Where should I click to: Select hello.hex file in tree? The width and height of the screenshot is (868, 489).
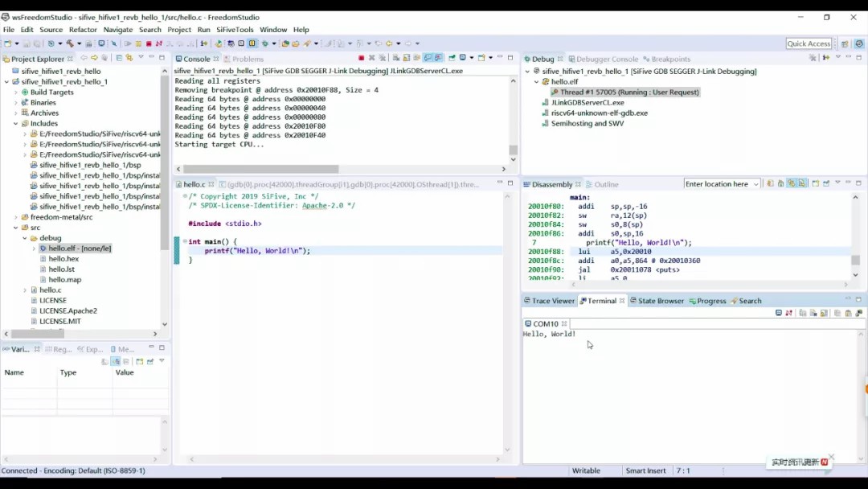[x=63, y=259]
